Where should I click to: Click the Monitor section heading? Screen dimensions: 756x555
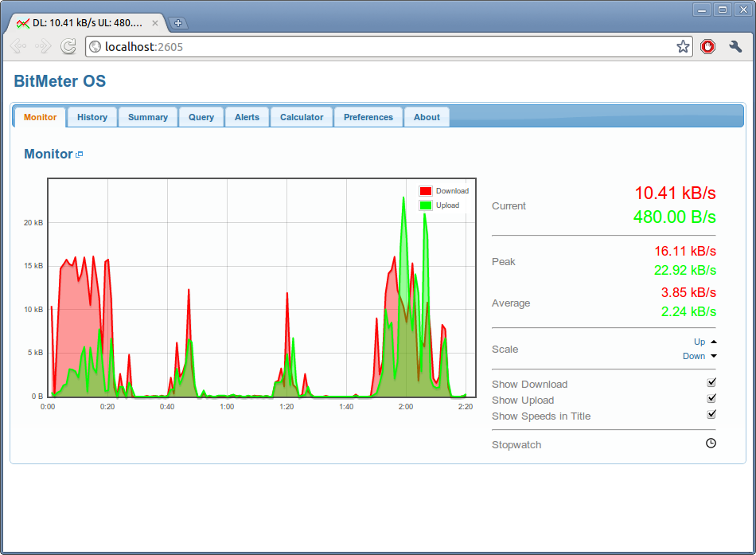(x=49, y=154)
